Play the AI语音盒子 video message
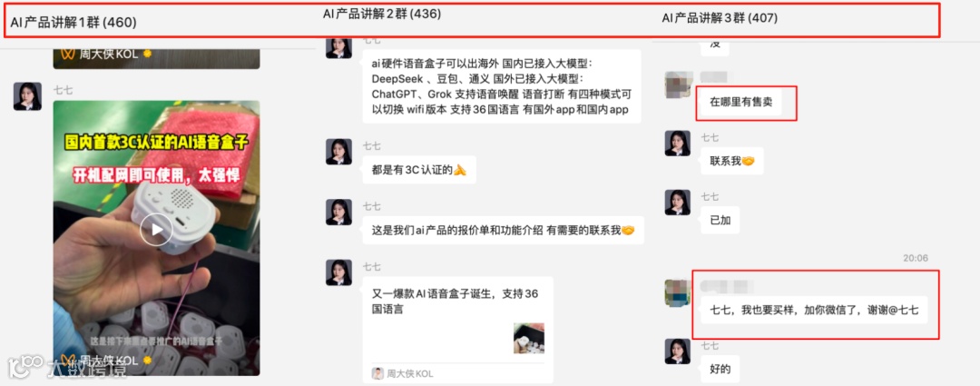980x386 pixels. (x=156, y=230)
